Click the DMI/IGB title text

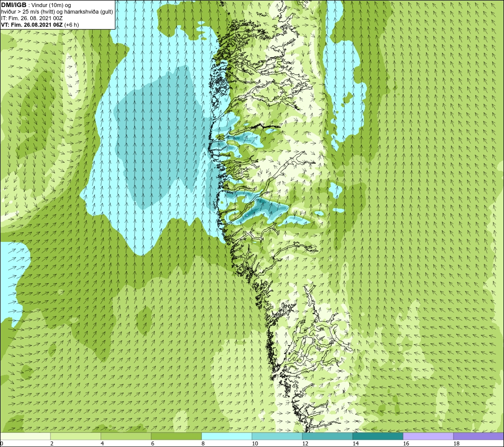14,5
